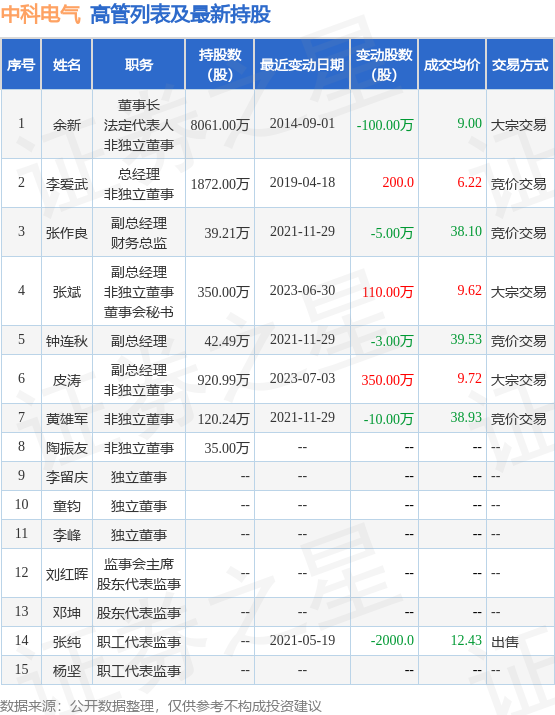Viewport: 555px width, 715px height.
Task: Click holding value 920.99万
Action: tap(223, 380)
